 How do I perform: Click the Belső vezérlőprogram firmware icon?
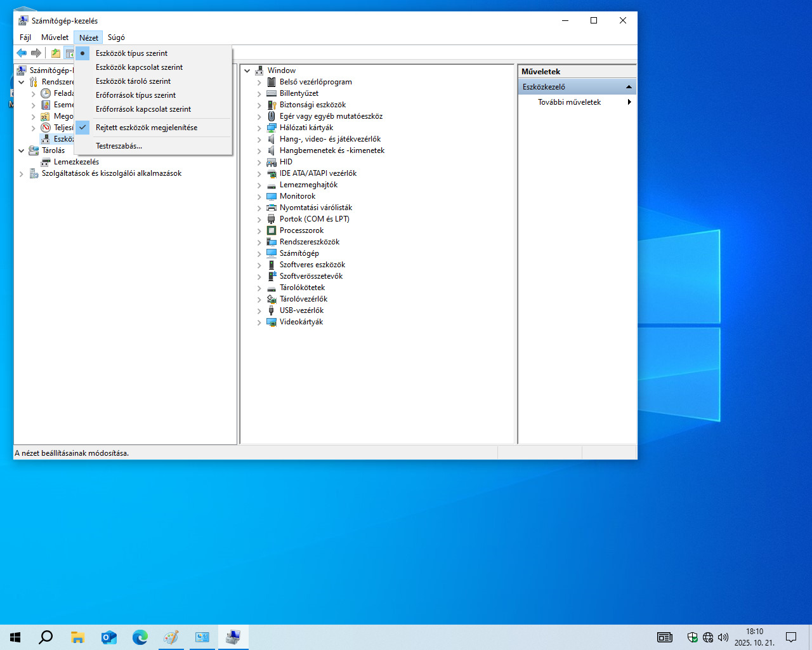(272, 82)
